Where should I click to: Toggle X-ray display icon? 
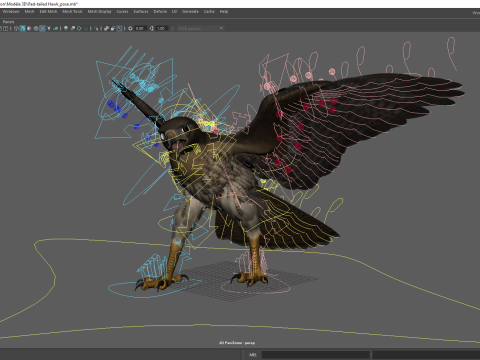(x=106, y=28)
